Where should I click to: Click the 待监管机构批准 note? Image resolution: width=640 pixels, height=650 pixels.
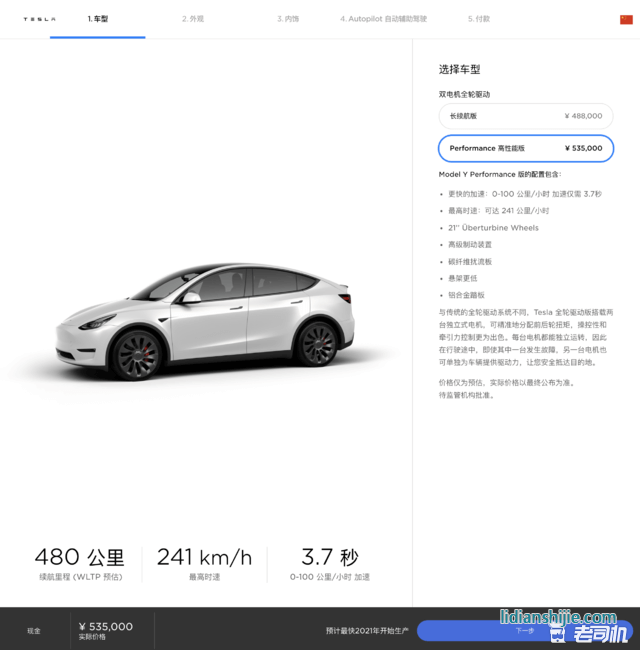(466, 395)
